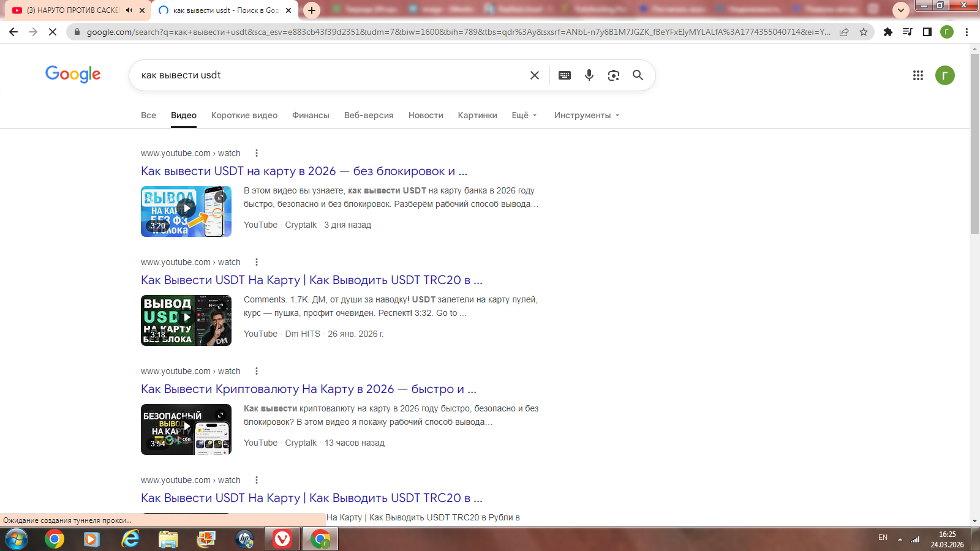This screenshot has height=551, width=980.
Task: Go to the Google logo homepage
Action: [x=73, y=74]
